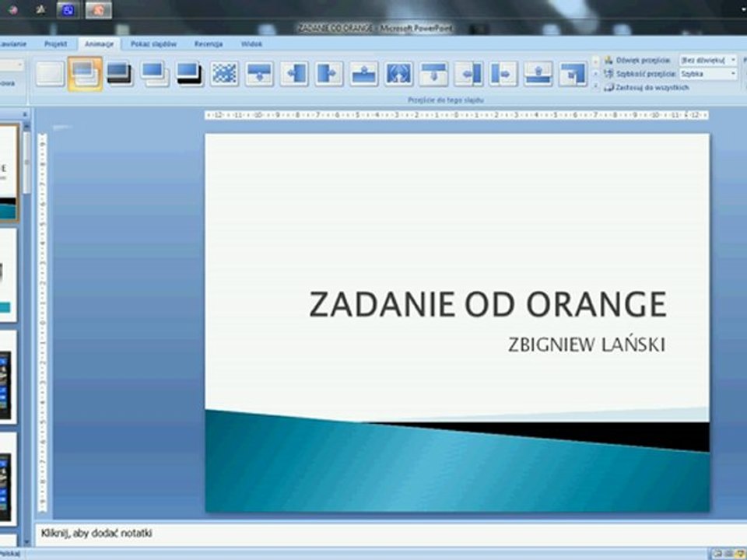Image resolution: width=747 pixels, height=560 pixels.
Task: Apply the Fade Through Black transition
Action: tap(119, 74)
